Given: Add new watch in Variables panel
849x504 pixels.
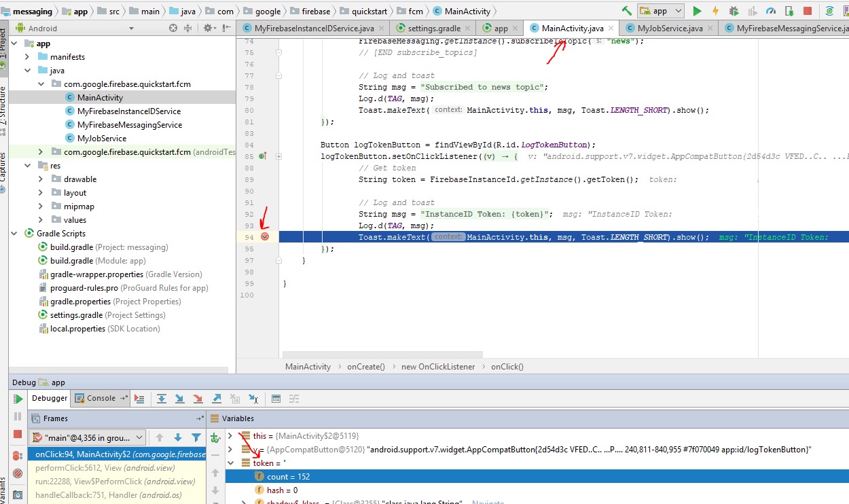Looking at the screenshot, I should click(215, 438).
